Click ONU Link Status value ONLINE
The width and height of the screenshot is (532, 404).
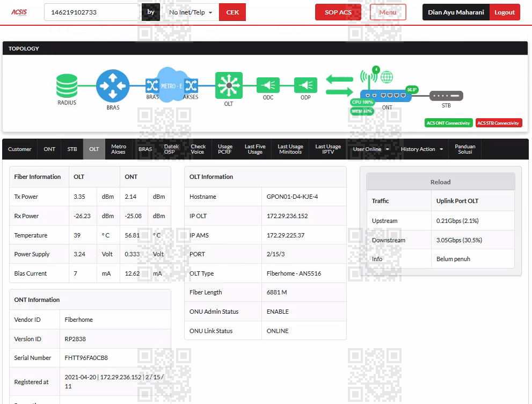(x=277, y=331)
